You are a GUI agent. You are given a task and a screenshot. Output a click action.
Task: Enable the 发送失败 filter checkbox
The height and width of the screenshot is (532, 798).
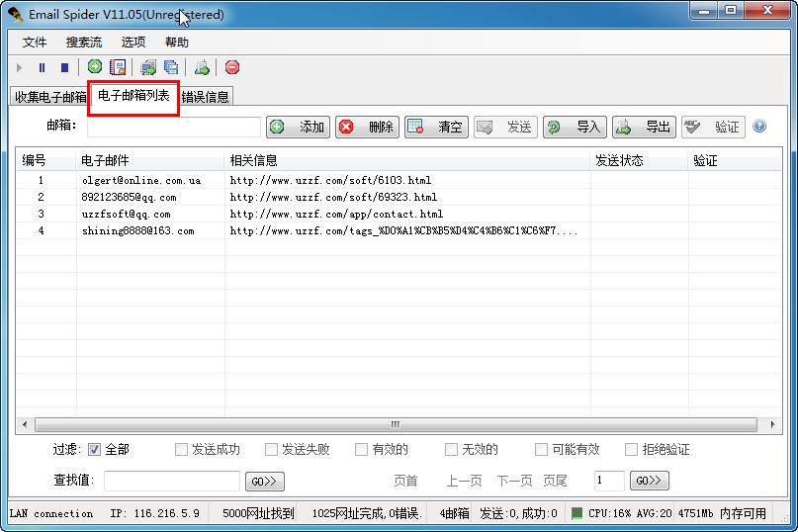[271, 450]
